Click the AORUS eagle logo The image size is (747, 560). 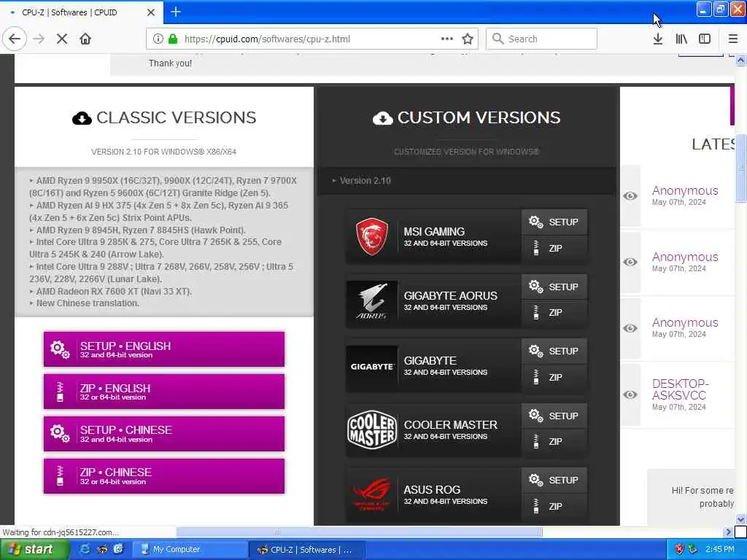371,301
